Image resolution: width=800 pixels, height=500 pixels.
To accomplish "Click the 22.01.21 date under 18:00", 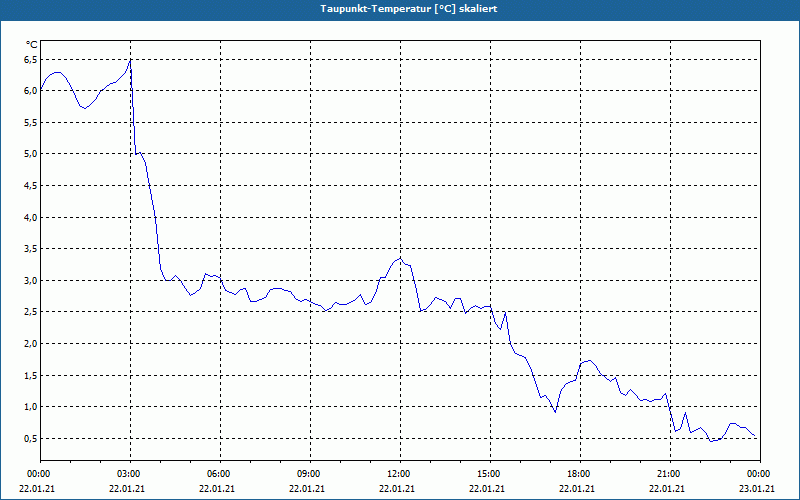I will tap(577, 489).
